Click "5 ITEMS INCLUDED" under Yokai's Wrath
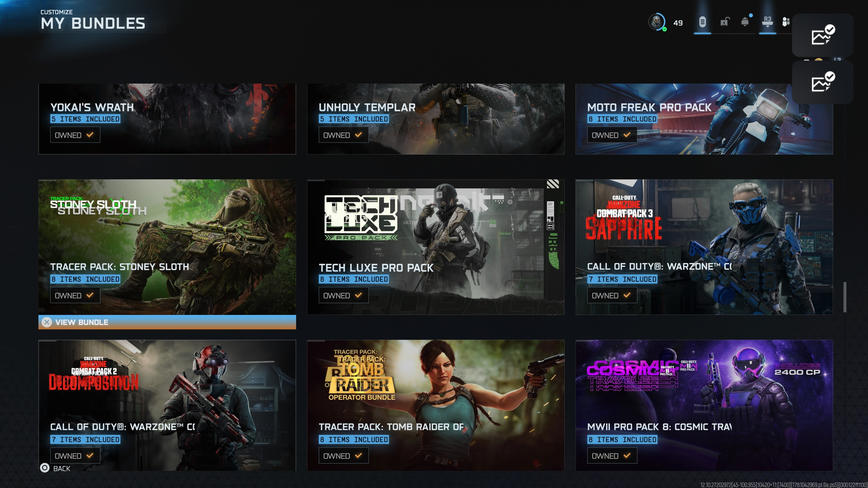Viewport: 868px width, 488px height. (85, 119)
